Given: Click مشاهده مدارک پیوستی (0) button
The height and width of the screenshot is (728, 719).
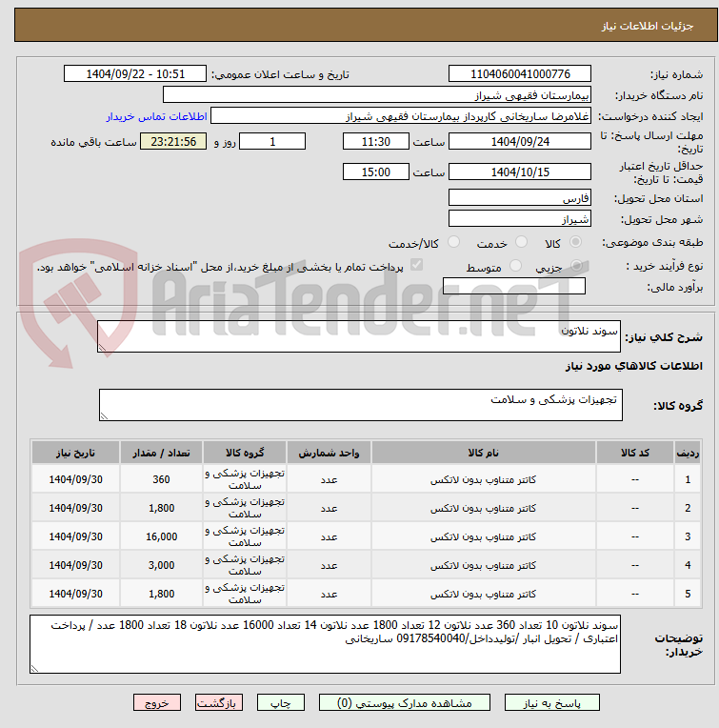Looking at the screenshot, I should click(405, 703).
